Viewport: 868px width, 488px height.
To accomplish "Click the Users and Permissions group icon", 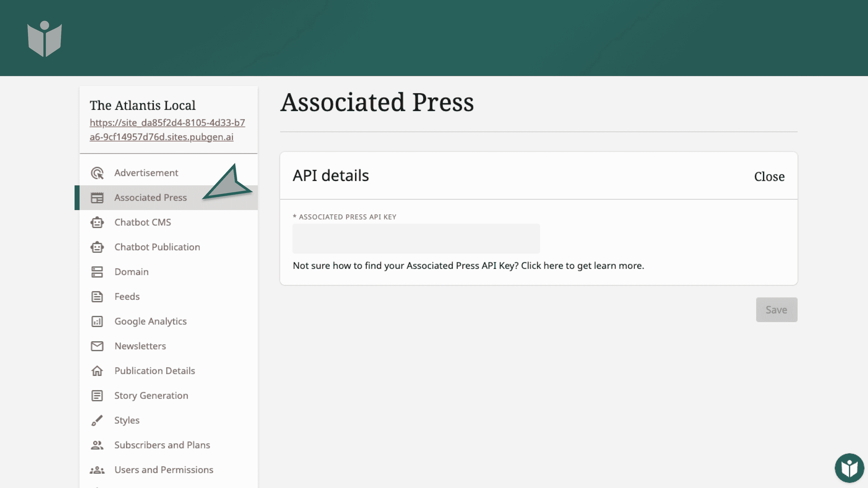I will pos(97,470).
